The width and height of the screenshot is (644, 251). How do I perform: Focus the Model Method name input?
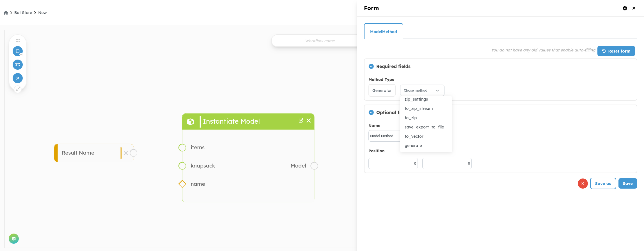coord(384,136)
